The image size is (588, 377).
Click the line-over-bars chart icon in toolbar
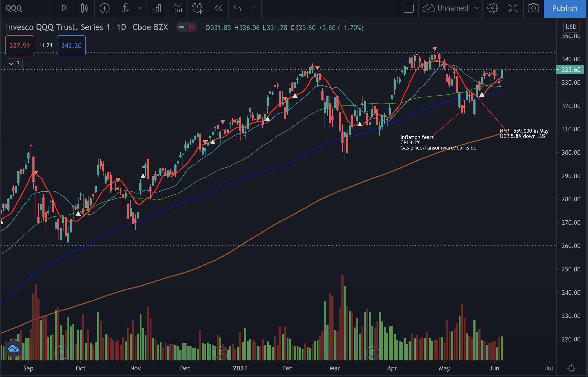tap(177, 8)
